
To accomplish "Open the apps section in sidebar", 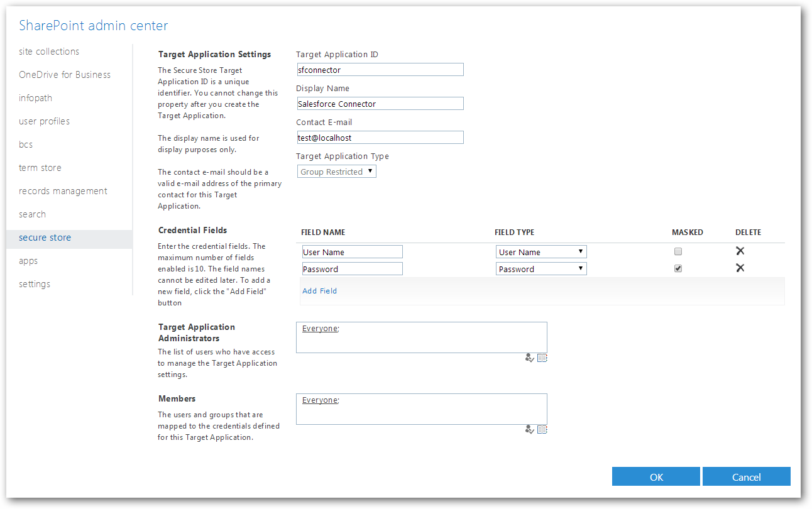I will pyautogui.click(x=28, y=261).
